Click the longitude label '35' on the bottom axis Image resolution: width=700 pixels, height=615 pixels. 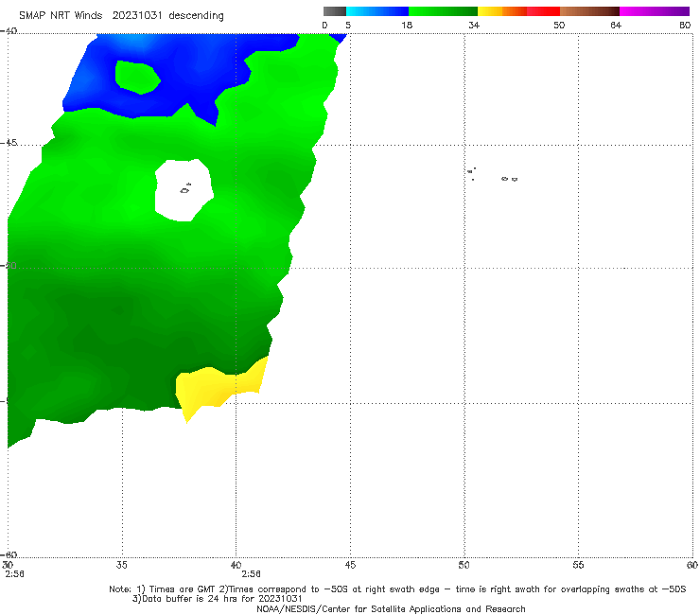tap(121, 565)
